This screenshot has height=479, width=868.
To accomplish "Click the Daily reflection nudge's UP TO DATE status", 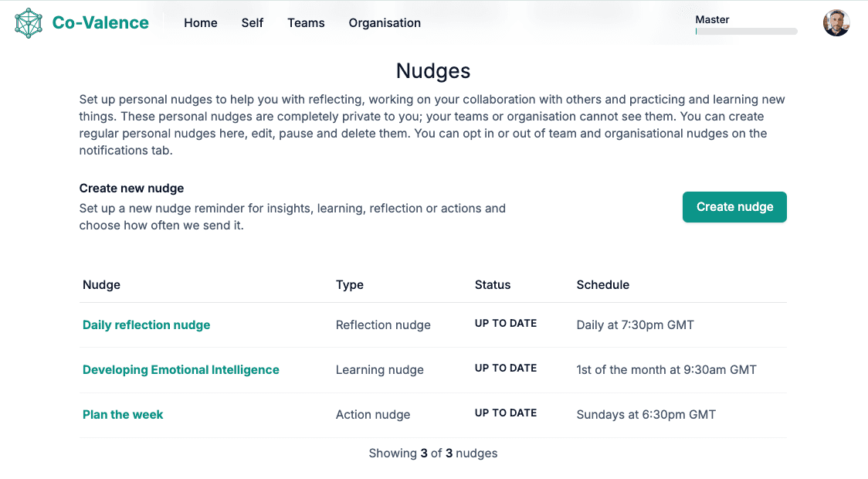I will 506,324.
